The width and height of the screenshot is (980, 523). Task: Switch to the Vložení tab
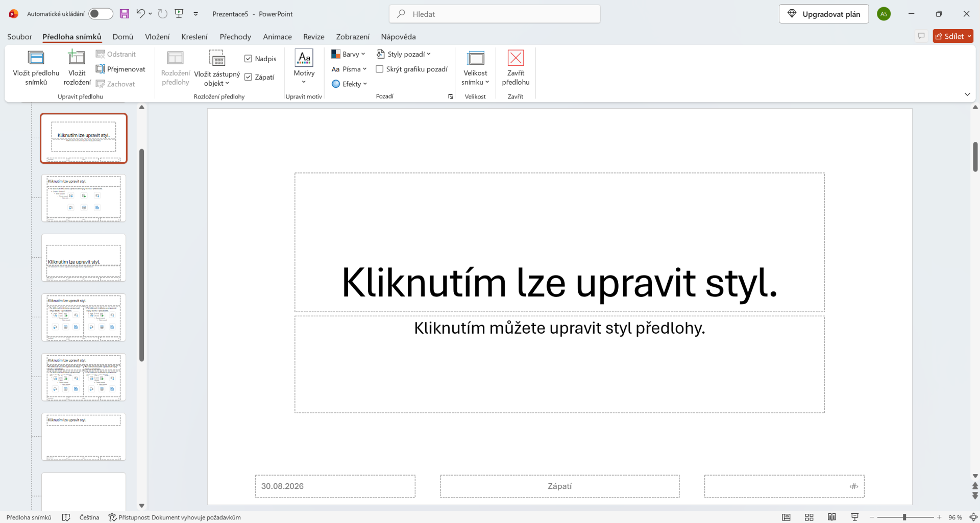point(157,37)
